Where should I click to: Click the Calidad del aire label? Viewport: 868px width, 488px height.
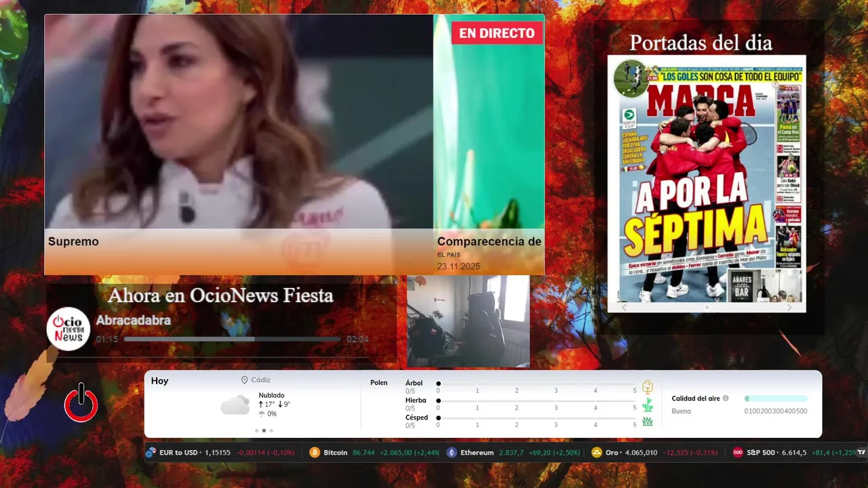pyautogui.click(x=696, y=399)
